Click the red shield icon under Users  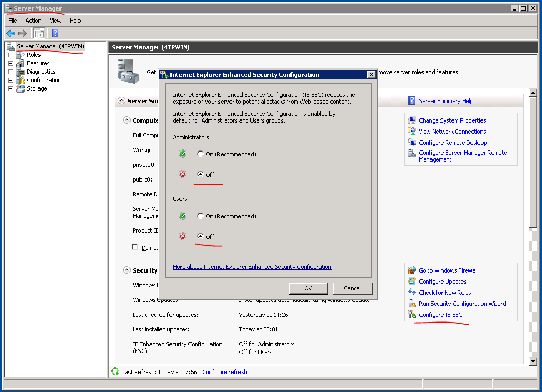183,236
